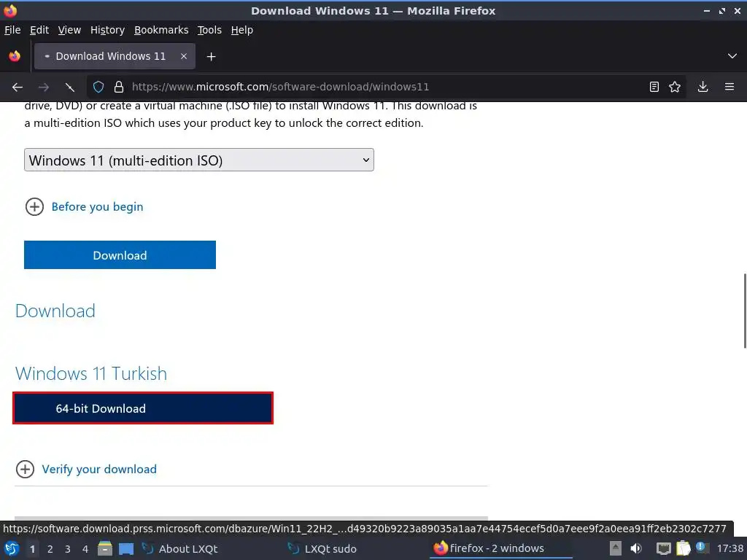747x560 pixels.
Task: Open the volume control tray icon
Action: tap(636, 548)
